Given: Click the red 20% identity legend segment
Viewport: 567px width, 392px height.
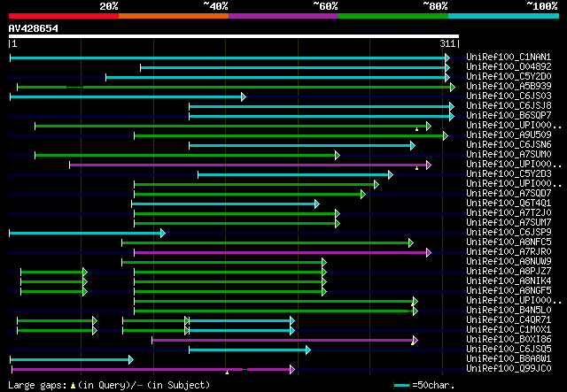Looking at the screenshot, I should point(64,16).
